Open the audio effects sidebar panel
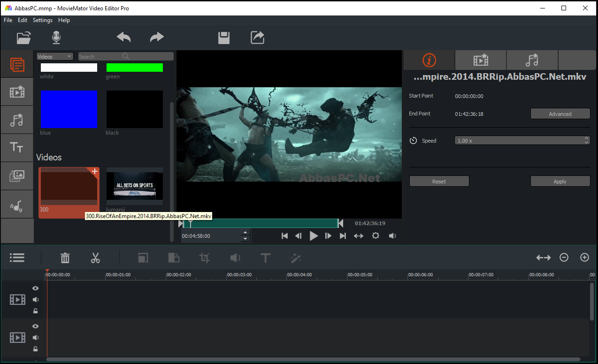 point(17,120)
